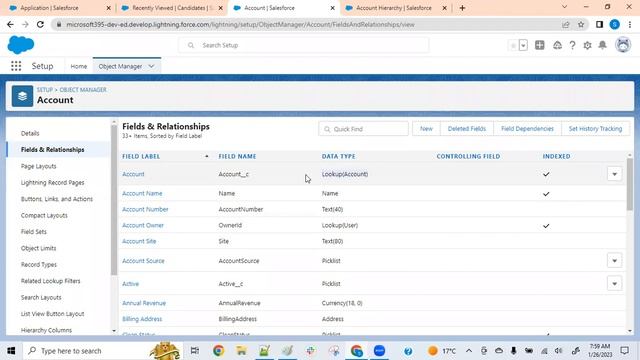Viewport: 640px width, 360px height.
Task: Open the Billing Address field link
Action: pos(142,319)
